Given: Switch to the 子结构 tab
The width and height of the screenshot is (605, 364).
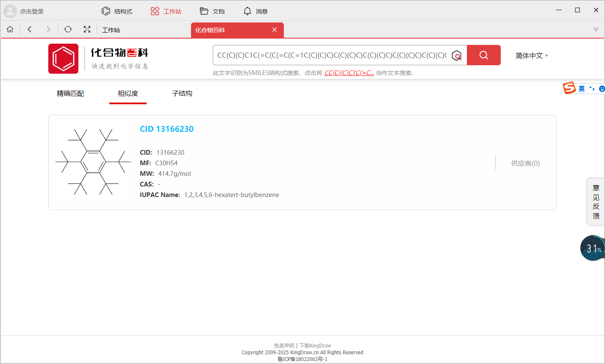Looking at the screenshot, I should point(182,94).
